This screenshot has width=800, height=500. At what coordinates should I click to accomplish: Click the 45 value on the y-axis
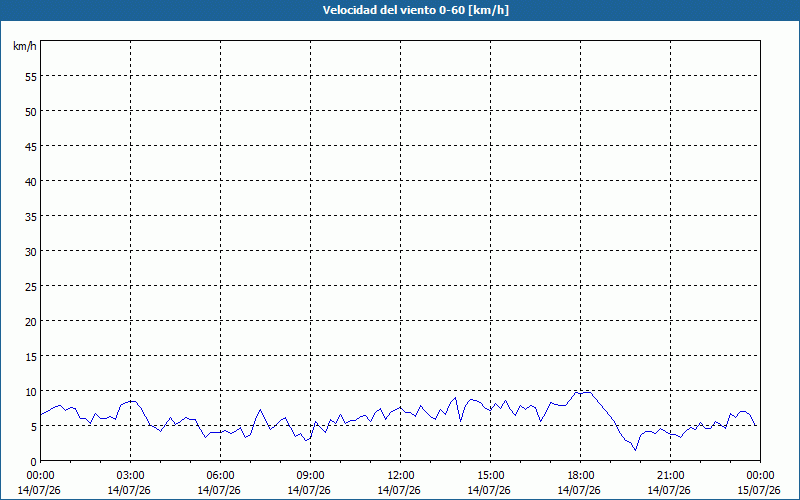tap(31, 146)
